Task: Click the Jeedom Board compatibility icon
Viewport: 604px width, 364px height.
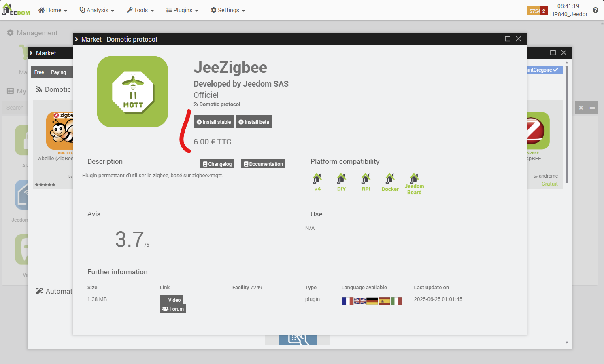Action: click(415, 184)
